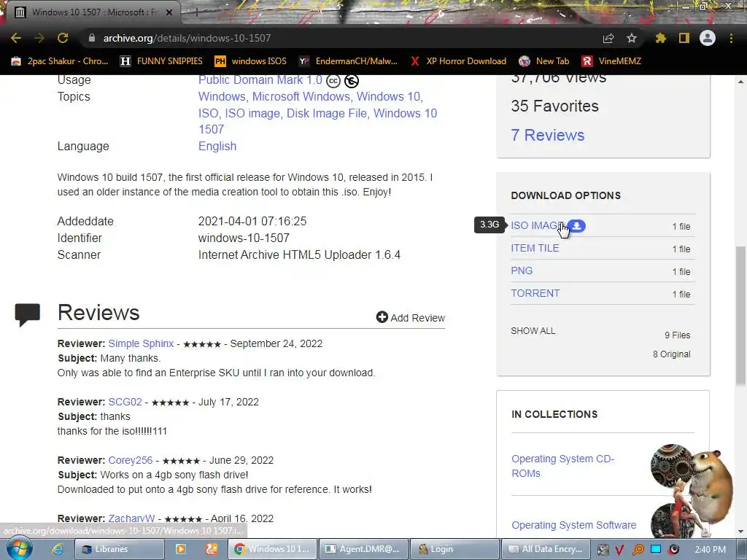The height and width of the screenshot is (560, 747).
Task: Open the Chrome three-dot menu
Action: click(x=731, y=38)
